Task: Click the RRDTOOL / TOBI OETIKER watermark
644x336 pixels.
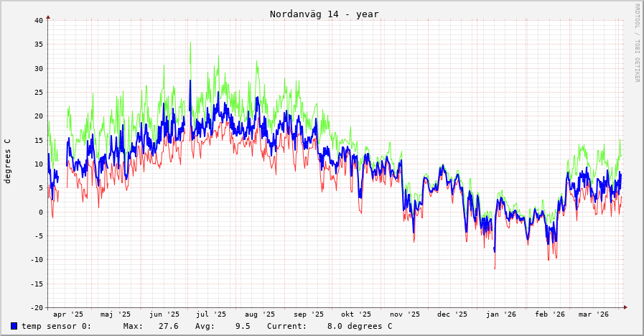Action: click(x=636, y=42)
